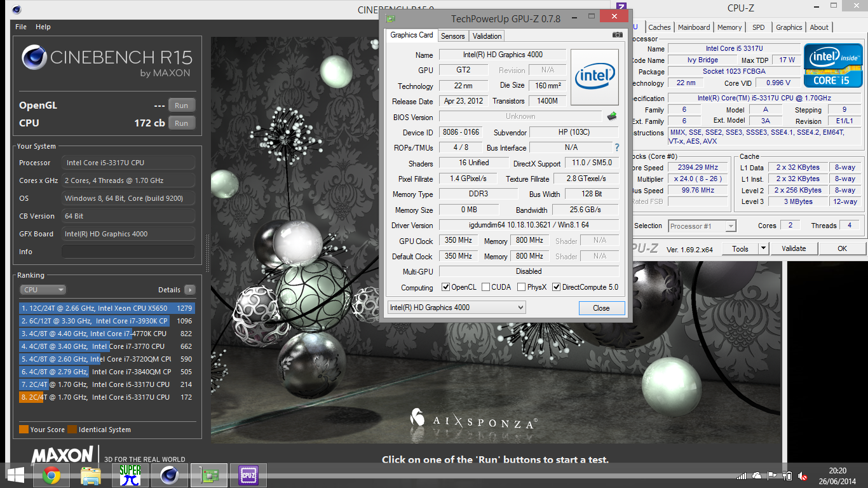Image resolution: width=868 pixels, height=488 pixels.
Task: Switch to Cinebench on the taskbar
Action: [x=169, y=475]
